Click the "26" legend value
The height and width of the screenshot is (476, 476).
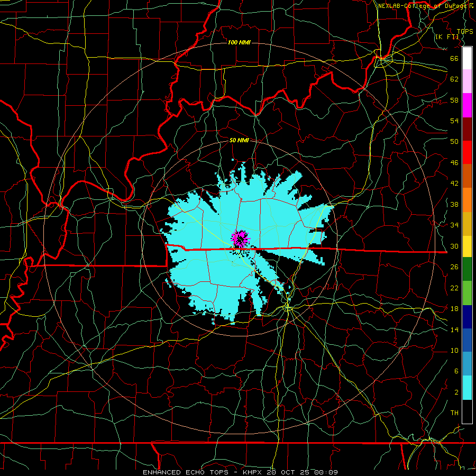pyautogui.click(x=454, y=267)
